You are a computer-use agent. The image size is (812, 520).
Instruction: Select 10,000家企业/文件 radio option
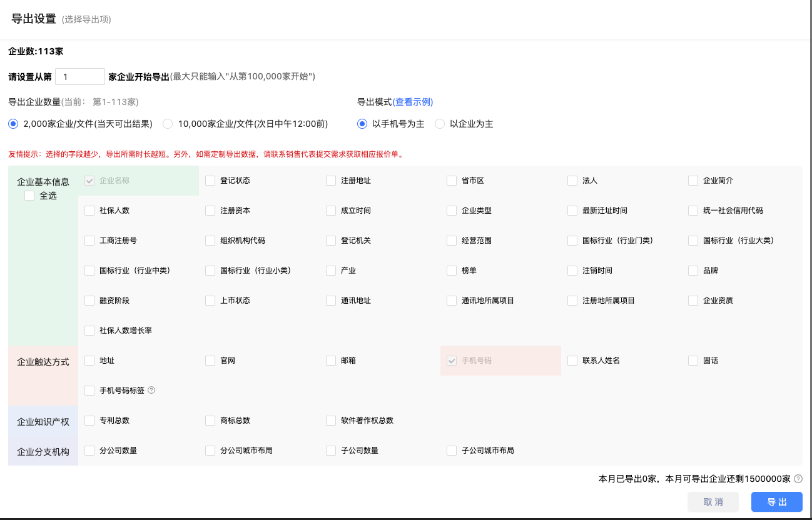pyautogui.click(x=168, y=124)
